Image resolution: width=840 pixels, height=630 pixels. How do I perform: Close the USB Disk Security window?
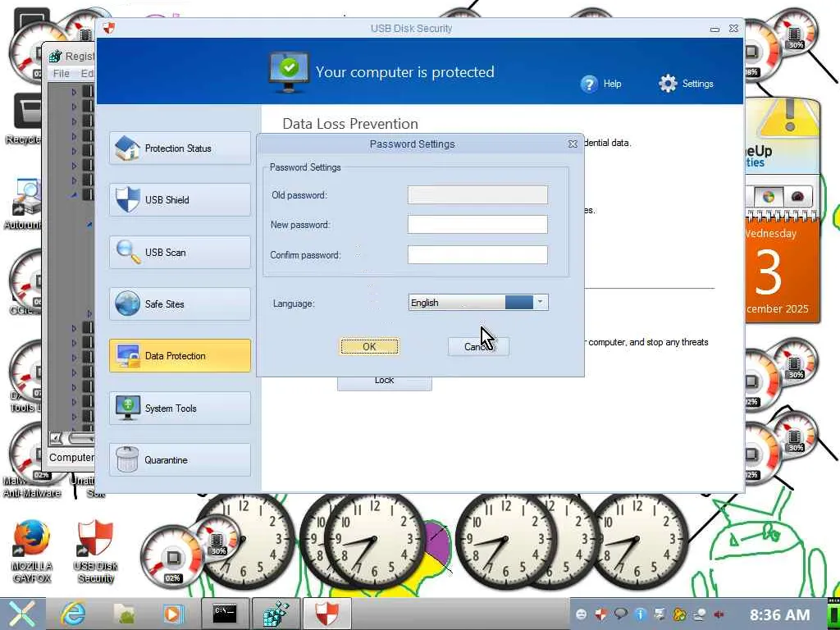pyautogui.click(x=733, y=29)
